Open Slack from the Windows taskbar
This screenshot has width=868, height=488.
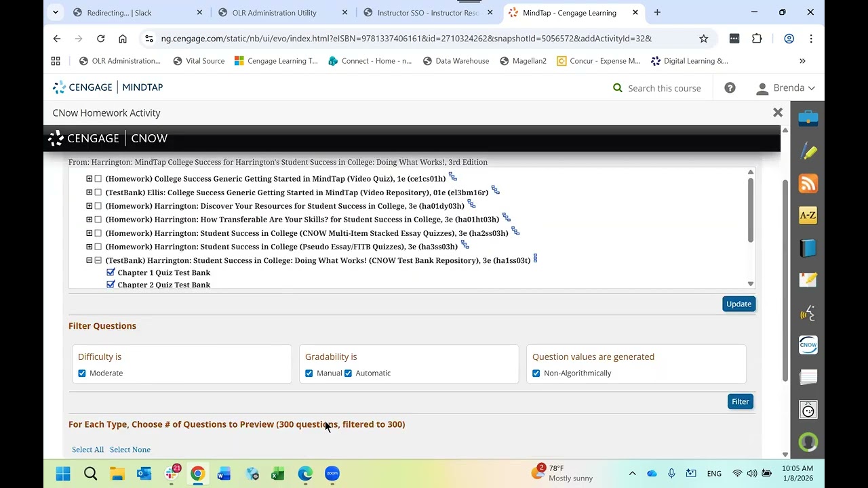click(172, 473)
